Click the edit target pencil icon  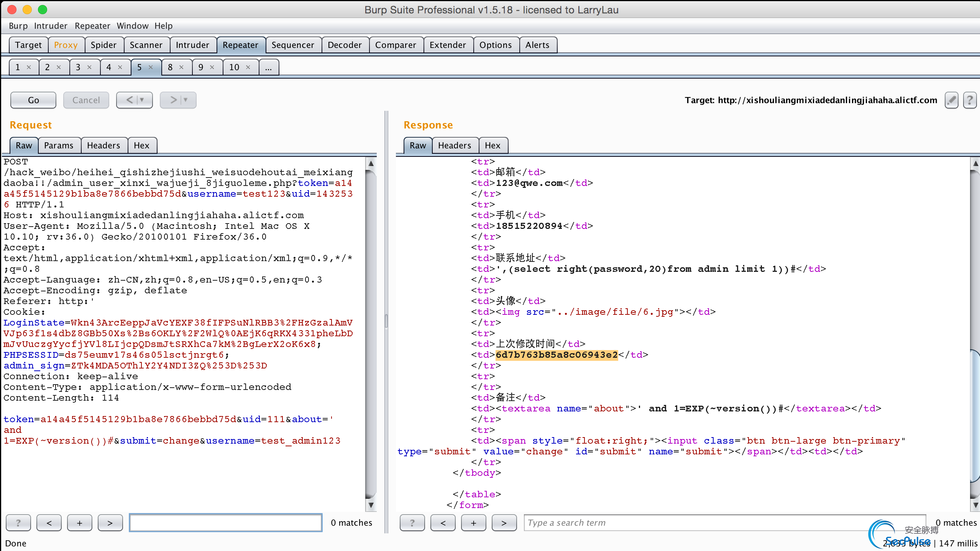coord(951,100)
